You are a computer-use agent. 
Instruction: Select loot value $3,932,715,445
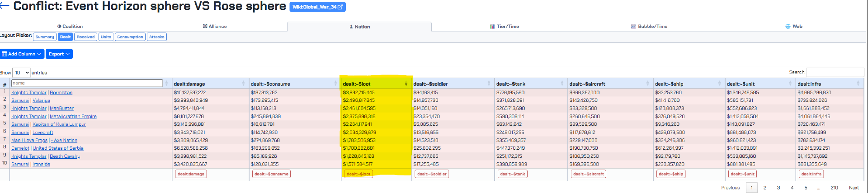click(x=359, y=92)
